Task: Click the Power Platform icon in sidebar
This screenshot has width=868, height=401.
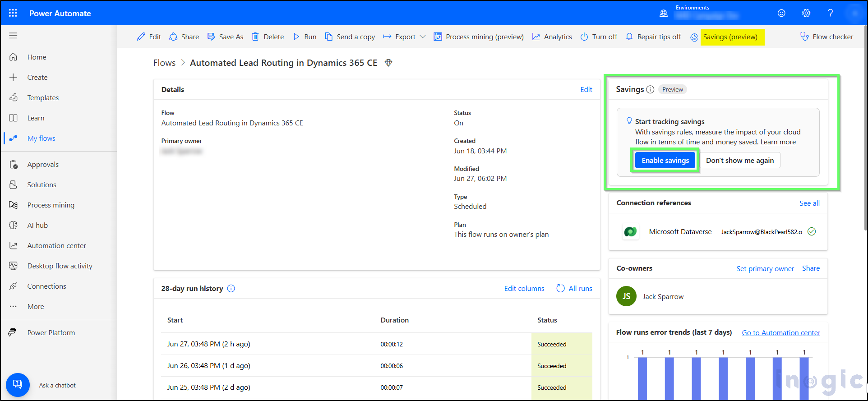Action: (13, 332)
